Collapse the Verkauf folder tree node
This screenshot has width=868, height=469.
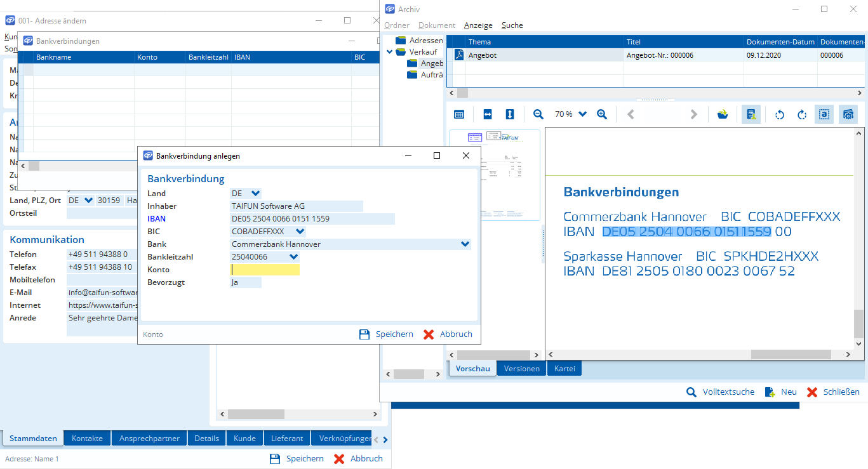390,52
